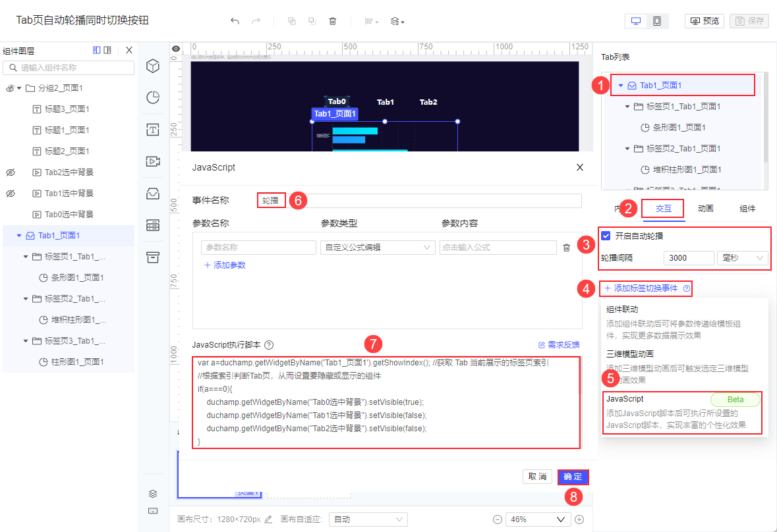Close the JavaScript dialog
The image size is (777, 532).
[x=580, y=167]
